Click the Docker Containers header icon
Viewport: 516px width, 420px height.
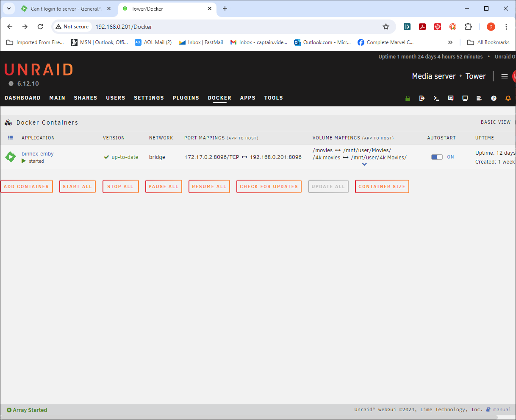tap(8, 122)
